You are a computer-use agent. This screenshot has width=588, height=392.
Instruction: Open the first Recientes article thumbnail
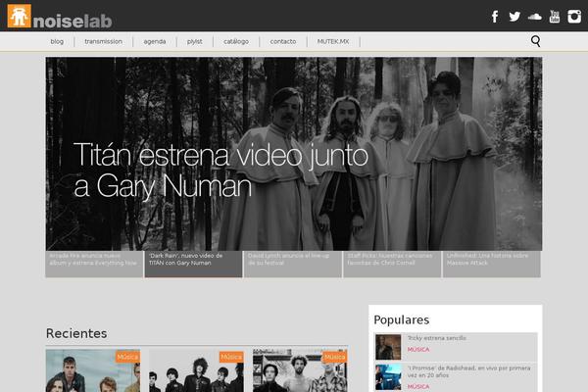pos(93,370)
